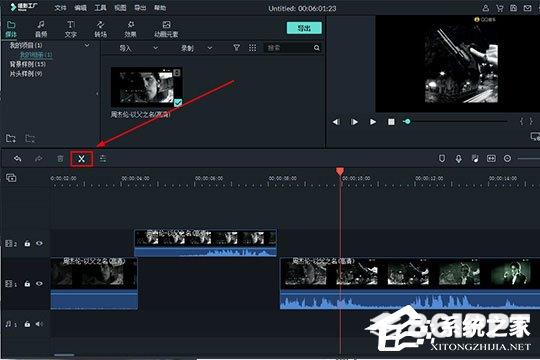Mute audio track 1 speaker icon
The image size is (540, 360).
(x=39, y=324)
